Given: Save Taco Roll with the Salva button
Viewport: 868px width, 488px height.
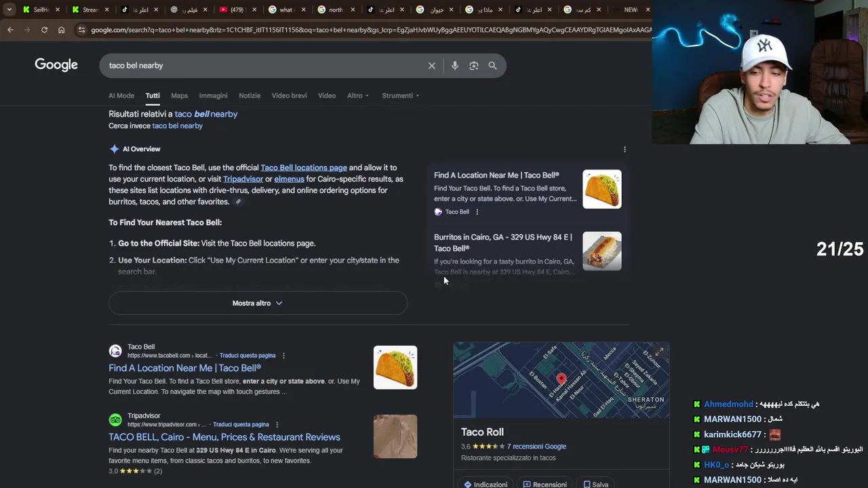Looking at the screenshot, I should (x=596, y=485).
